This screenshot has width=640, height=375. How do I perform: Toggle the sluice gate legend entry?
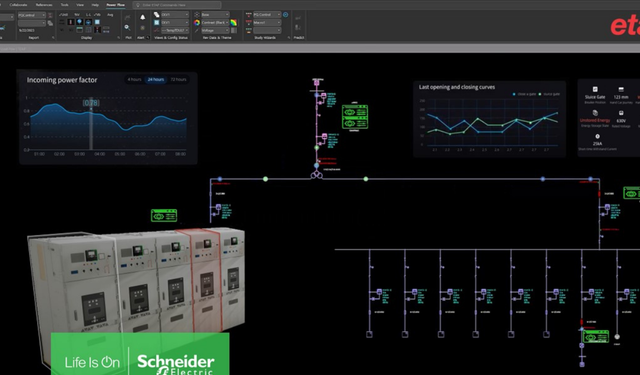coord(549,94)
